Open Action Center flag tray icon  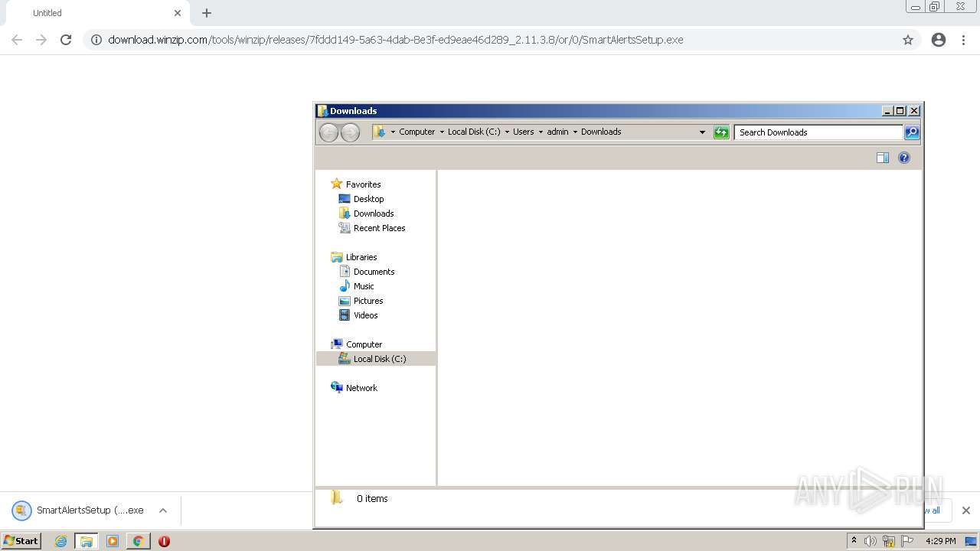tap(907, 541)
